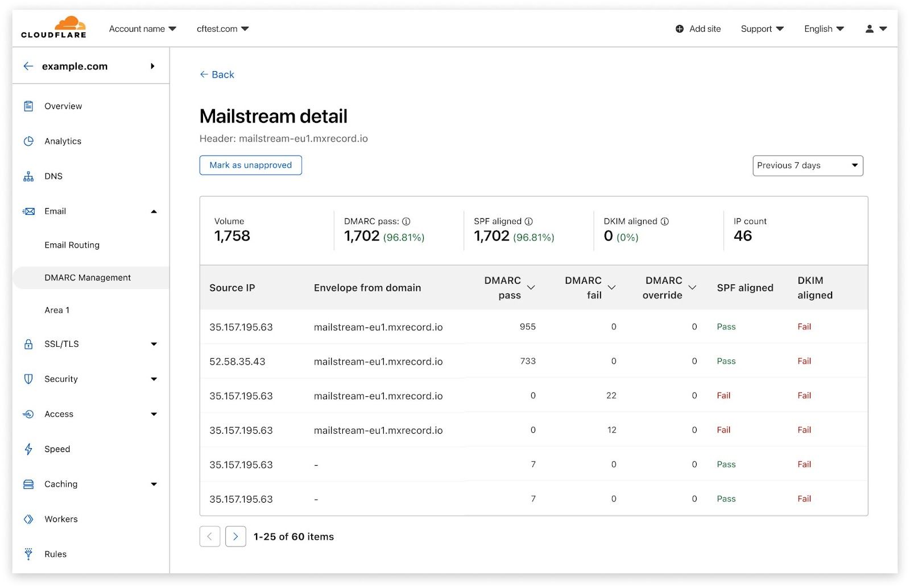Screen dimensions: 910x588
Task: Collapse the Email submenu
Action: (x=154, y=211)
